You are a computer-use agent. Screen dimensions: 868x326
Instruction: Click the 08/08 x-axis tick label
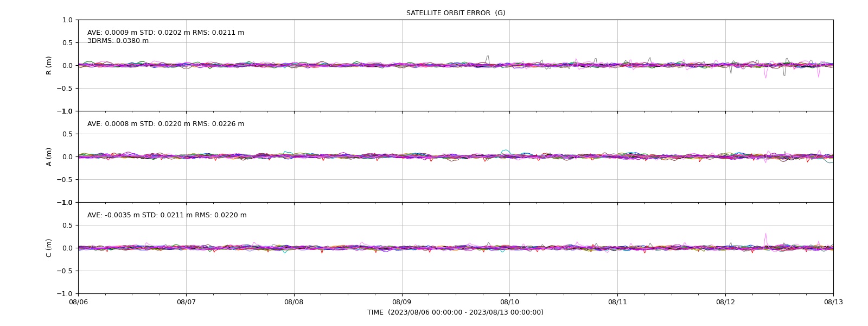tap(294, 302)
